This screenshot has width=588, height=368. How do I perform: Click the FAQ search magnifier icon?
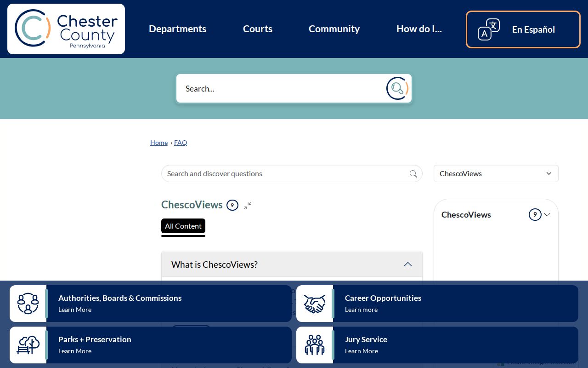[x=413, y=174]
